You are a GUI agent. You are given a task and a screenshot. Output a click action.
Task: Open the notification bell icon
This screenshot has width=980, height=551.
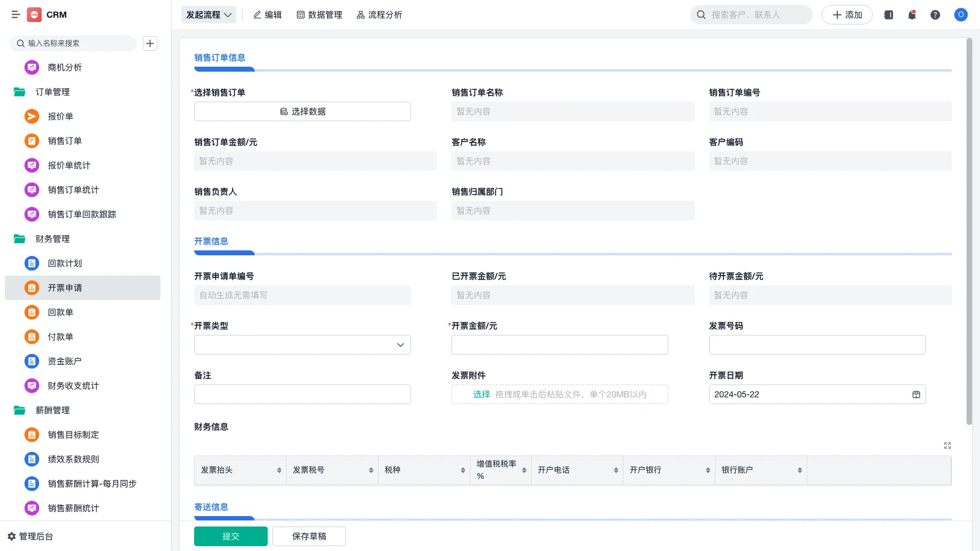pos(911,15)
